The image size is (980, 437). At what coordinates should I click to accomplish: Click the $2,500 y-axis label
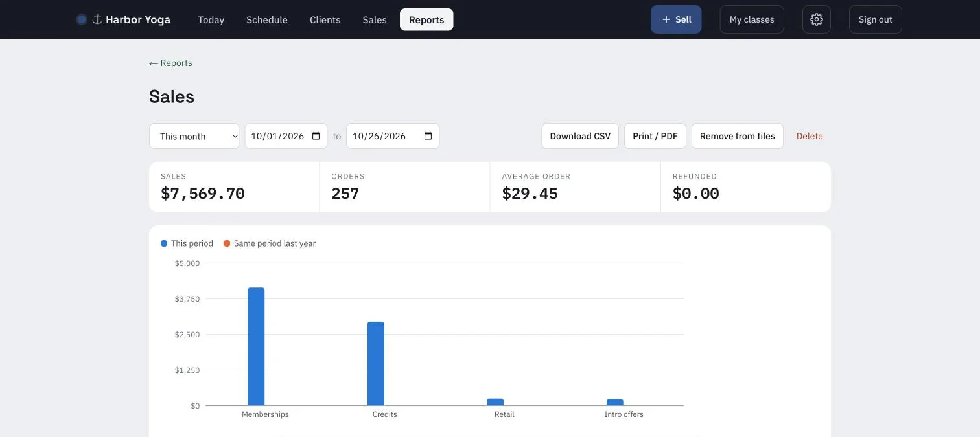pyautogui.click(x=187, y=335)
